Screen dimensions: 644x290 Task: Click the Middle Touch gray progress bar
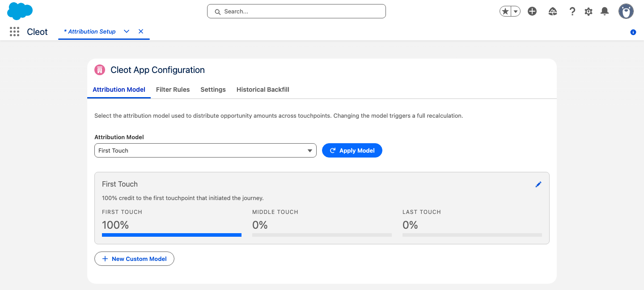[x=322, y=235]
